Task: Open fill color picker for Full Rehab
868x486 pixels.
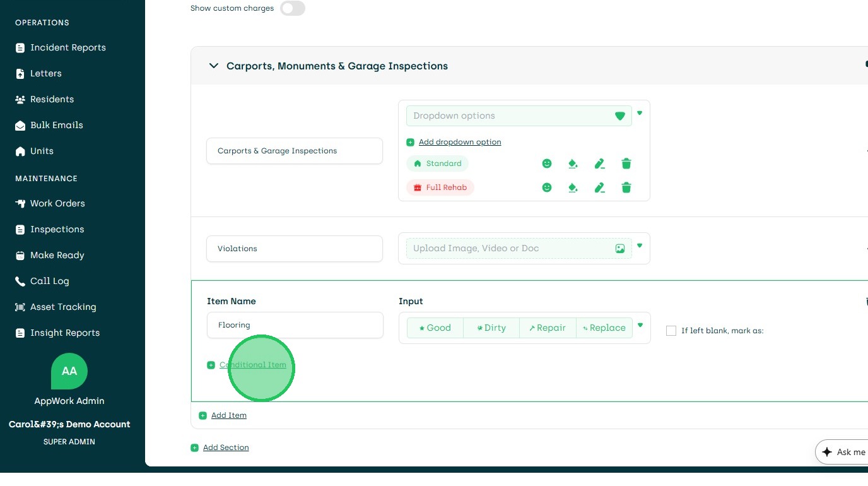Action: (573, 187)
